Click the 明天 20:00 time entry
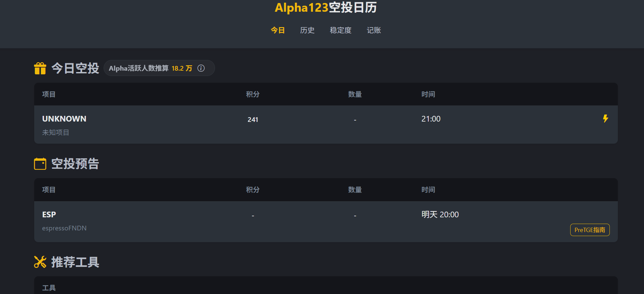644x294 pixels. [x=440, y=215]
